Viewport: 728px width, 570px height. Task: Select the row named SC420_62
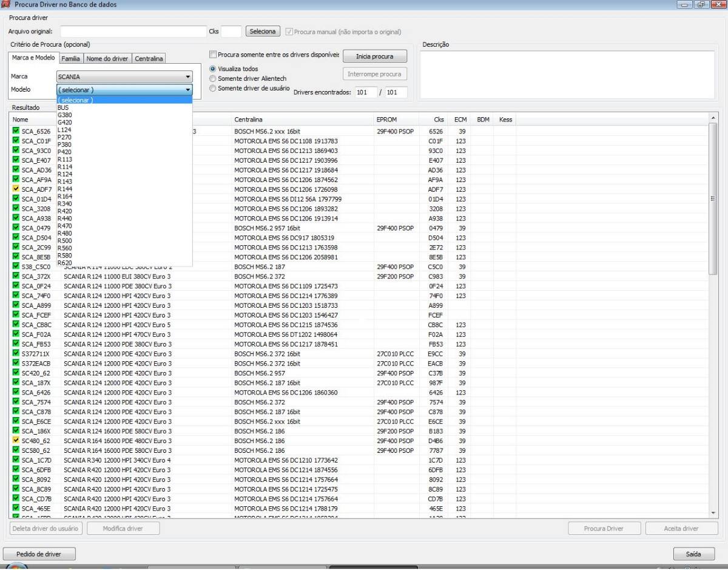[359, 373]
